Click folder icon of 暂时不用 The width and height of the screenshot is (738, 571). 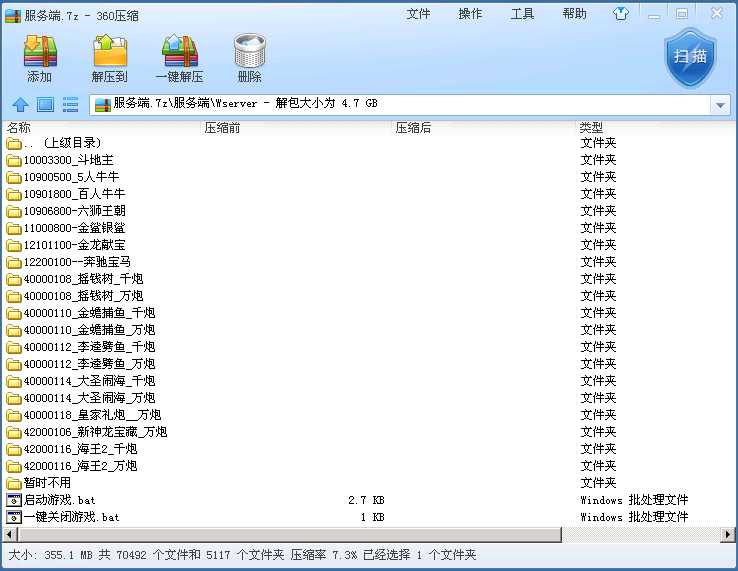14,483
